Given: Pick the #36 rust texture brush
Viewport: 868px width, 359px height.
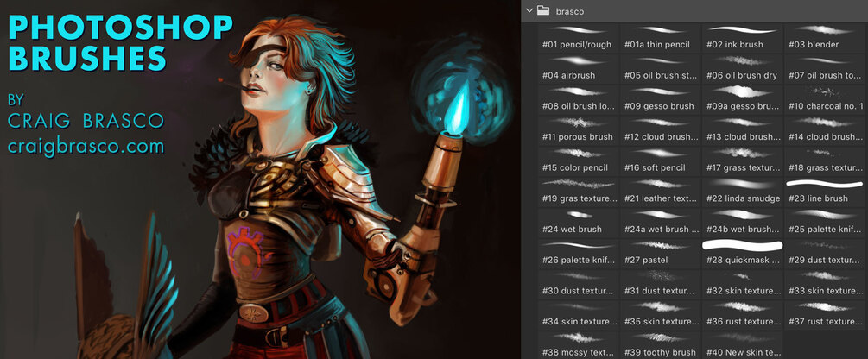Looking at the screenshot, I should tap(743, 315).
